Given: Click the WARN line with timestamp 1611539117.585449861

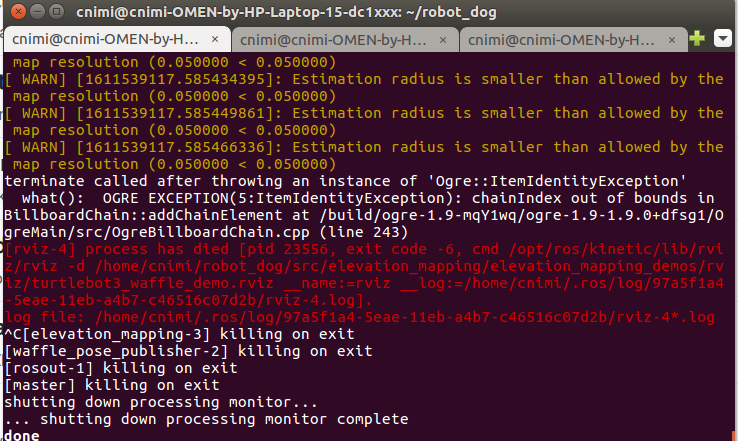Looking at the screenshot, I should 364,113.
